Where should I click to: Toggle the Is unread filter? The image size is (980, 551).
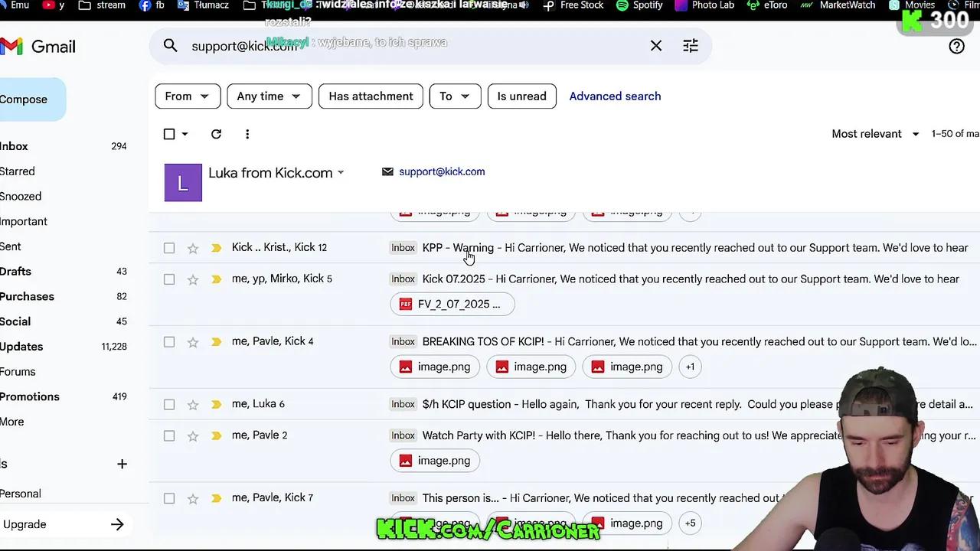coord(522,96)
